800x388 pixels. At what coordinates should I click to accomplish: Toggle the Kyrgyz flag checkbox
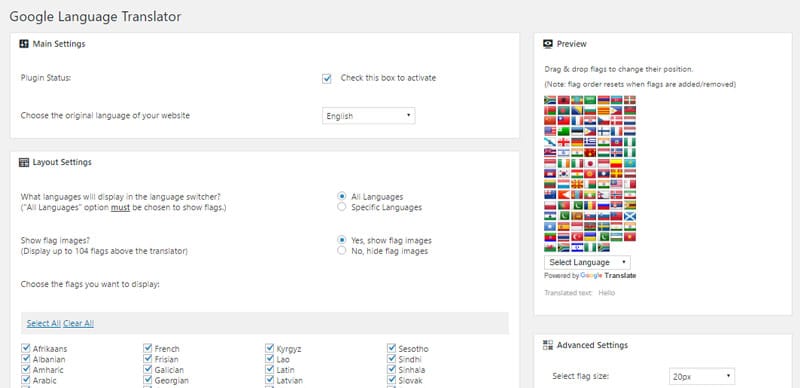pyautogui.click(x=270, y=348)
